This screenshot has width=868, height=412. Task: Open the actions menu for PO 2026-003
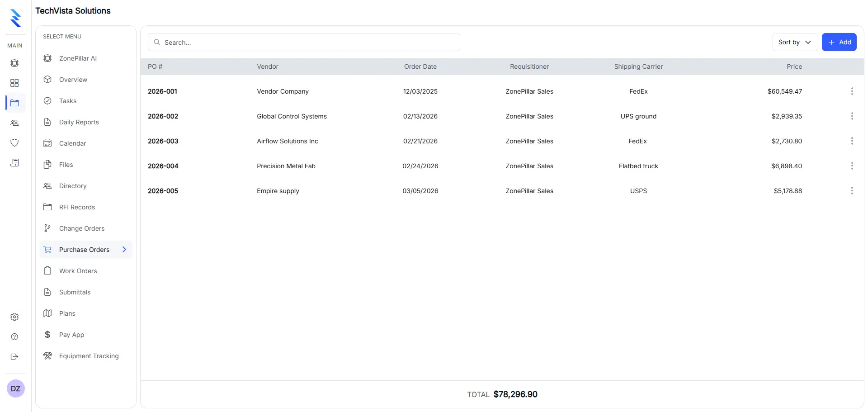click(852, 141)
